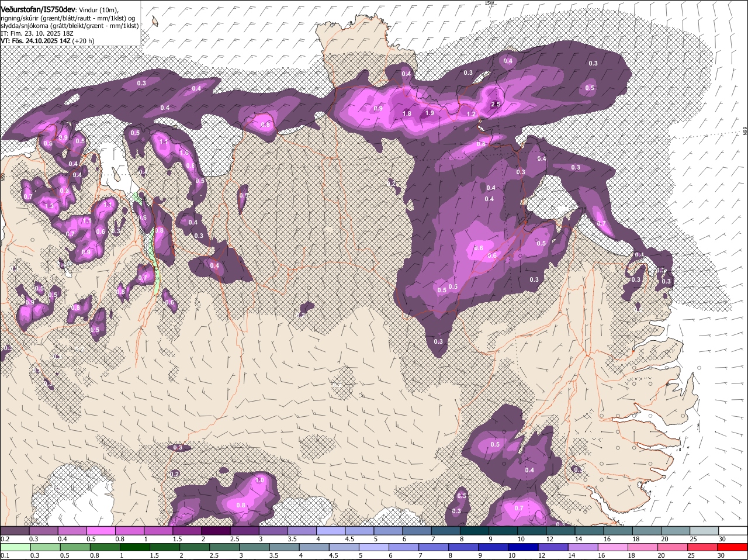Pick the upper legend swatch between 0.2 and 0.3
Screen dimensions: 748x560
15,530
